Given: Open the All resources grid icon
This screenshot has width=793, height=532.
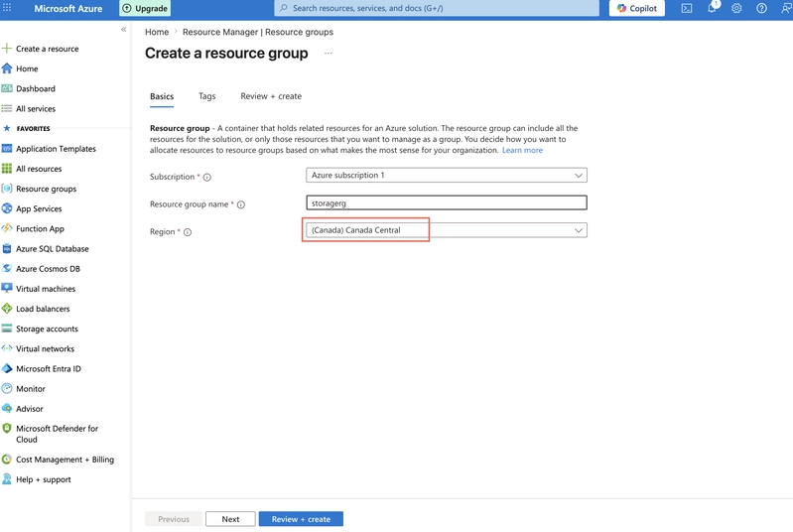Looking at the screenshot, I should (7, 169).
